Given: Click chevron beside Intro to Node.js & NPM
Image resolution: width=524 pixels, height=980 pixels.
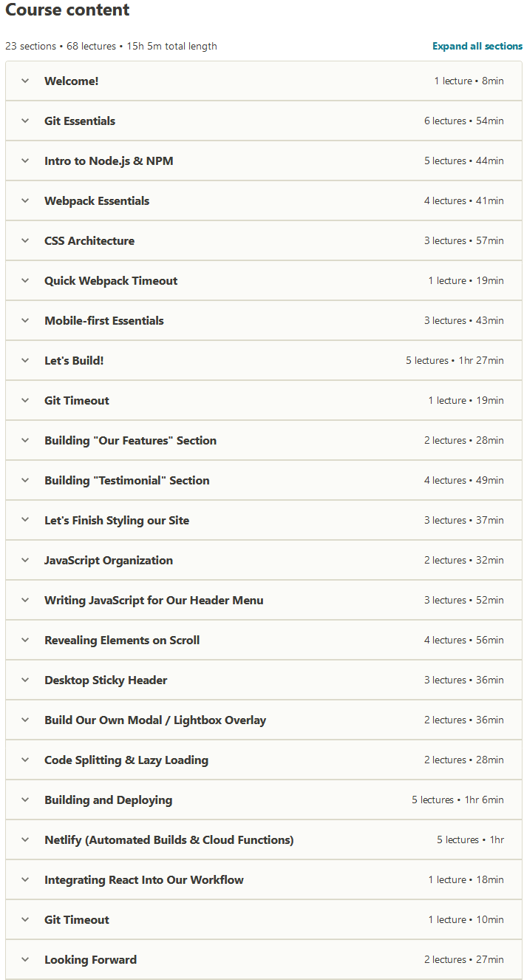Looking at the screenshot, I should coord(25,160).
